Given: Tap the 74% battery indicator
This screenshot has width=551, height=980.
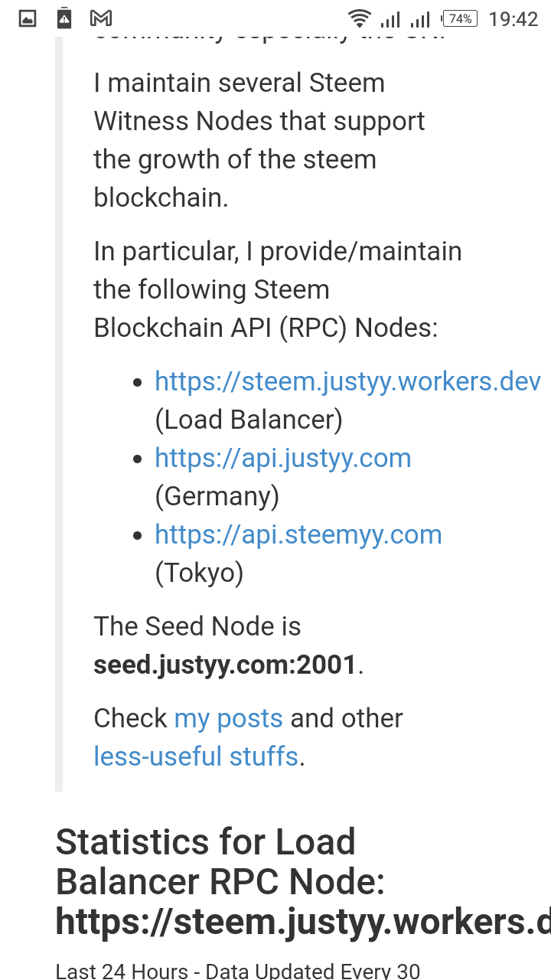Looking at the screenshot, I should [x=460, y=18].
